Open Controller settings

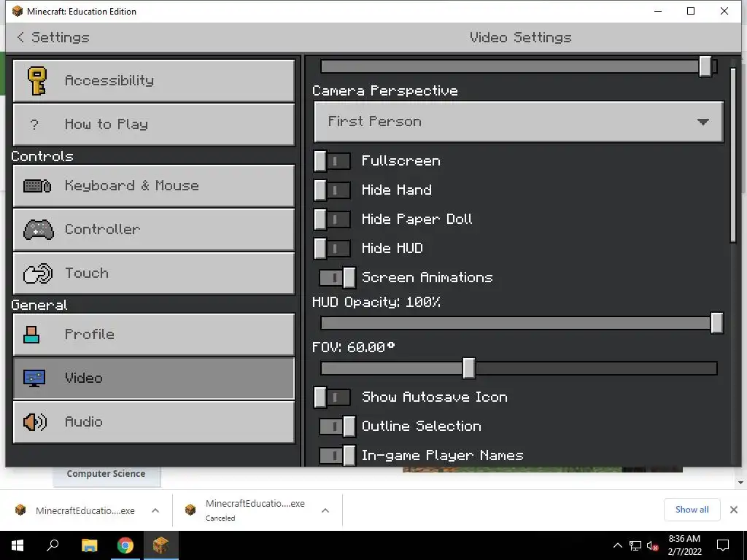154,230
